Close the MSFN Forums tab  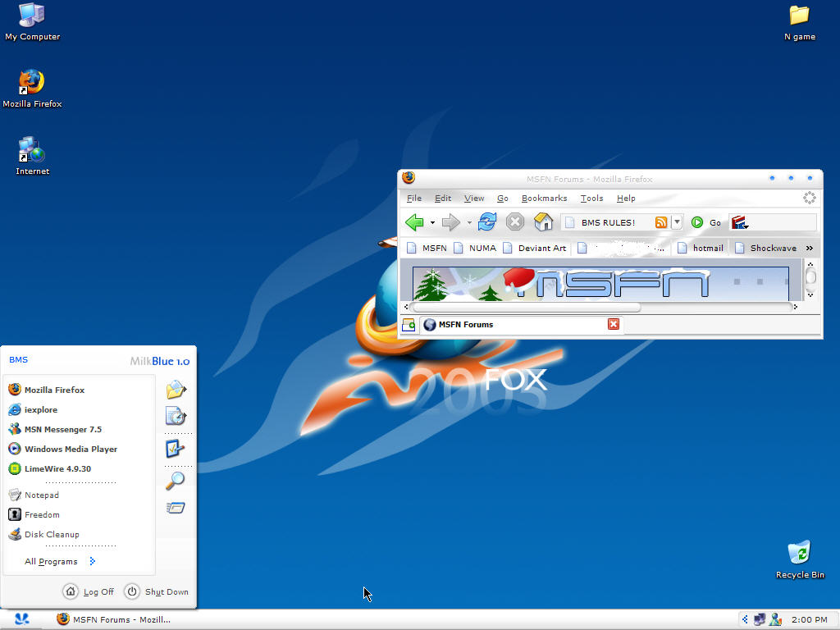(614, 324)
